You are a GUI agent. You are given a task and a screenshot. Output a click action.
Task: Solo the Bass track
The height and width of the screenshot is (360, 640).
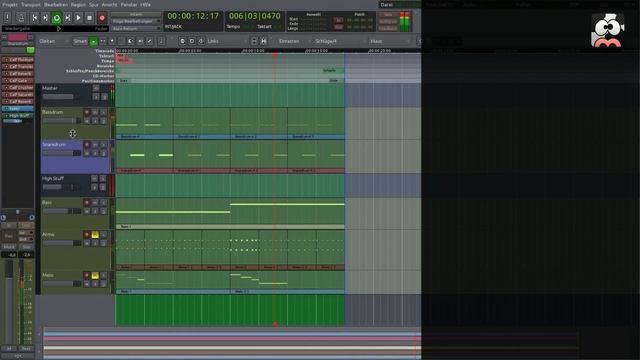click(104, 202)
